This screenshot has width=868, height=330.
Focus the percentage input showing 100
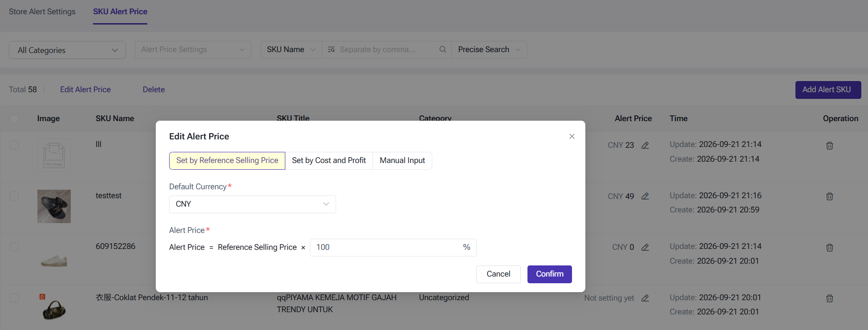[x=393, y=248]
